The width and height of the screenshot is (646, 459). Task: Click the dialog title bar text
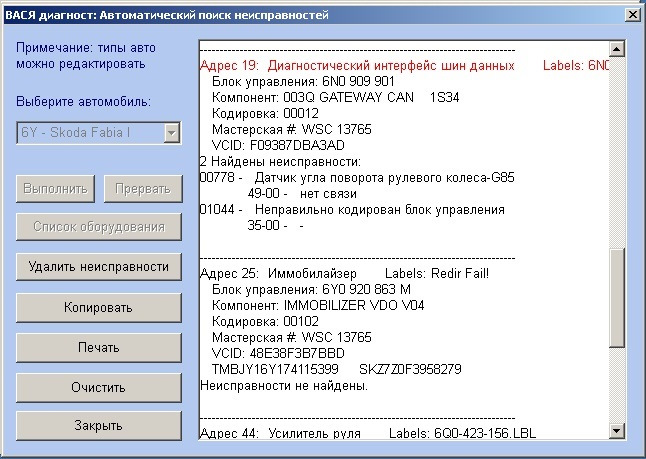(166, 15)
